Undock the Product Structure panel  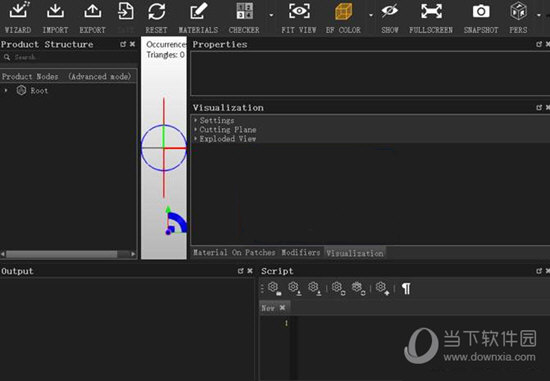[x=123, y=44]
